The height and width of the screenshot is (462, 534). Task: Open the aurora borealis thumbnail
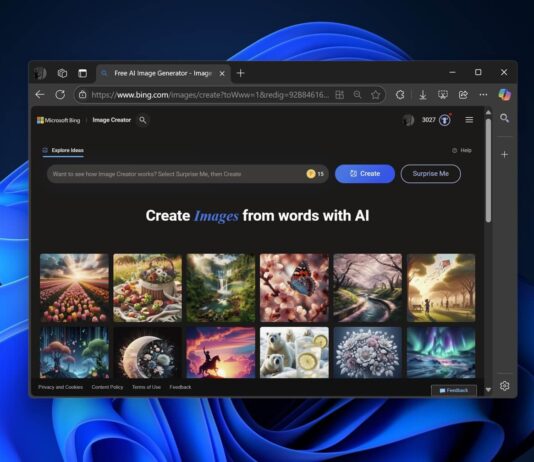[x=441, y=352]
